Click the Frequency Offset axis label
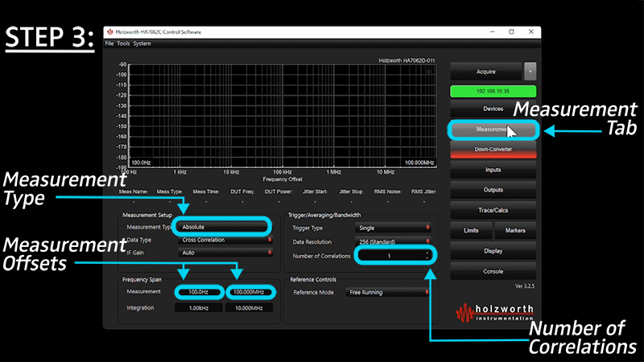Image resolution: width=644 pixels, height=362 pixels. click(283, 179)
